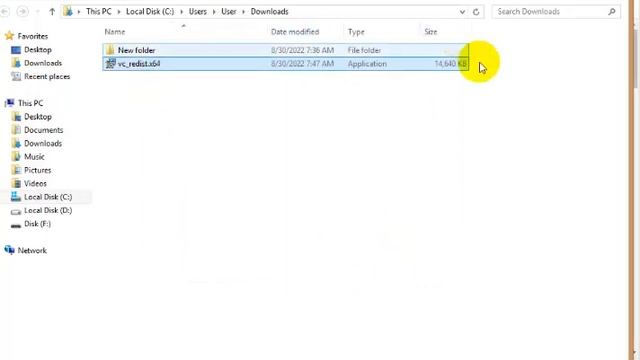This screenshot has height=360, width=640.
Task: Click the This PC computer icon
Action: 9,103
